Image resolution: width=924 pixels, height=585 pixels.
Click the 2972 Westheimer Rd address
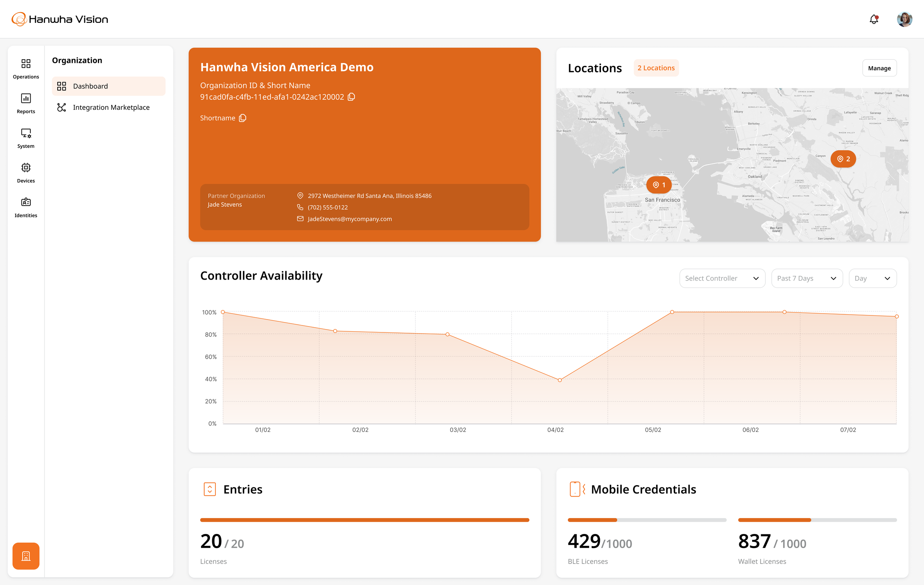coord(370,196)
